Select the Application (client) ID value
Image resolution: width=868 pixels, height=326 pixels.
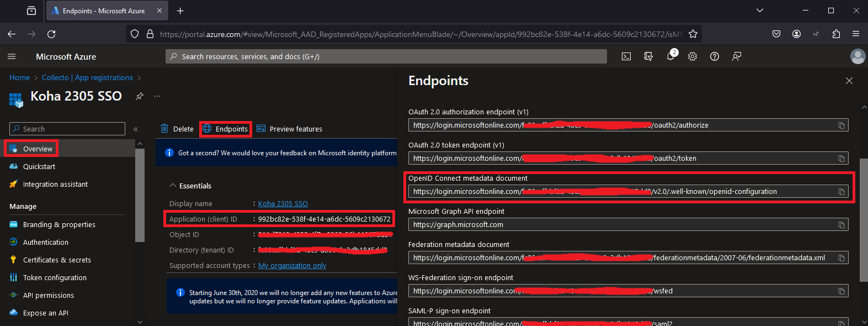click(324, 219)
